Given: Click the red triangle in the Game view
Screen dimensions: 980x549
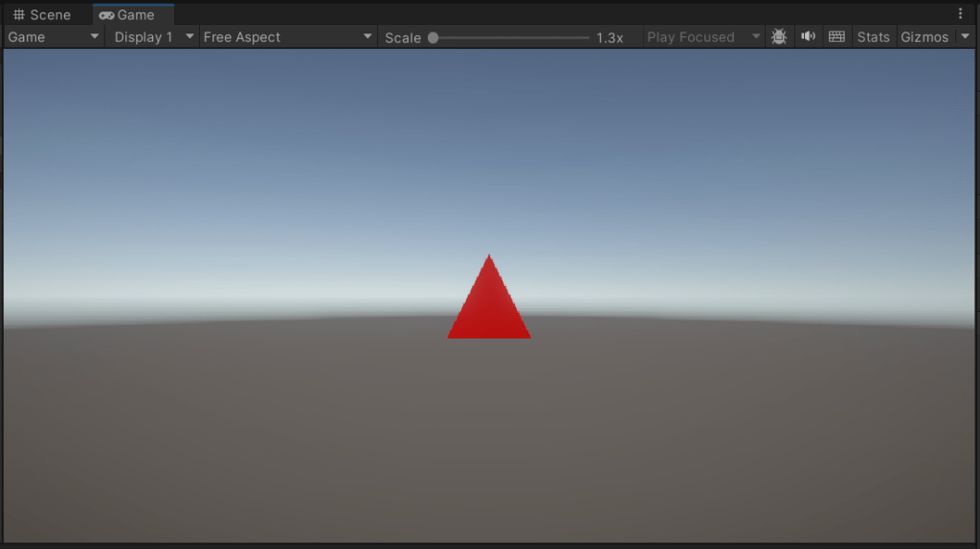Looking at the screenshot, I should click(489, 308).
